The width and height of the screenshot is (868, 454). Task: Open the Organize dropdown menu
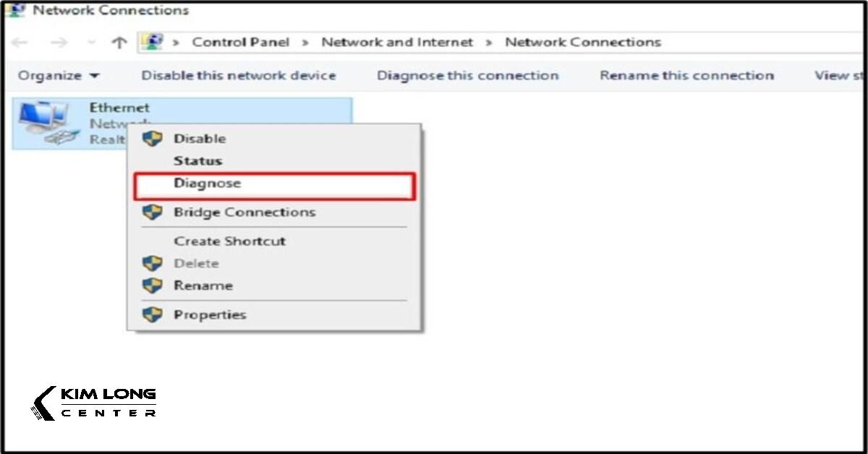(x=59, y=76)
